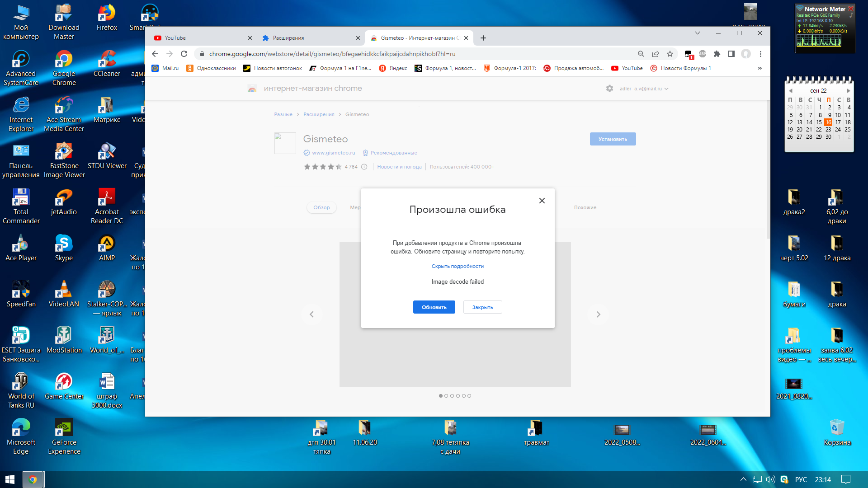The height and width of the screenshot is (488, 868).
Task: Open the AIMP desktop shortcut
Action: (x=107, y=248)
